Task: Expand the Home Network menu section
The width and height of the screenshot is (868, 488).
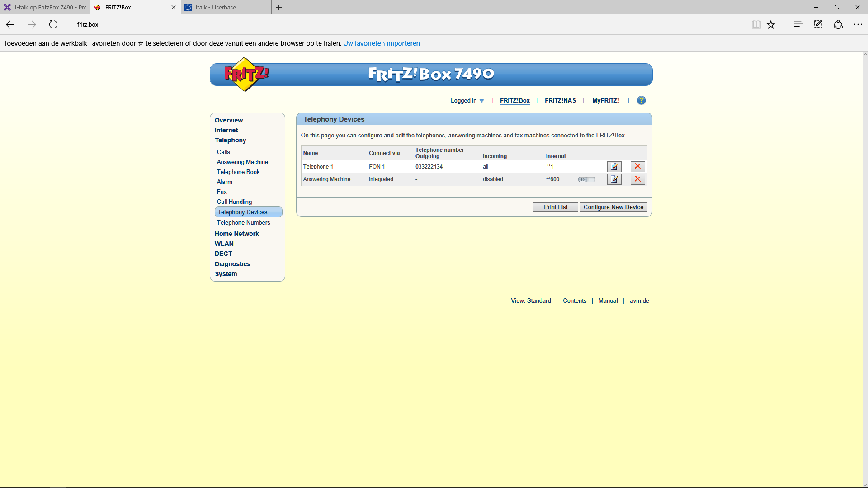Action: click(236, 234)
